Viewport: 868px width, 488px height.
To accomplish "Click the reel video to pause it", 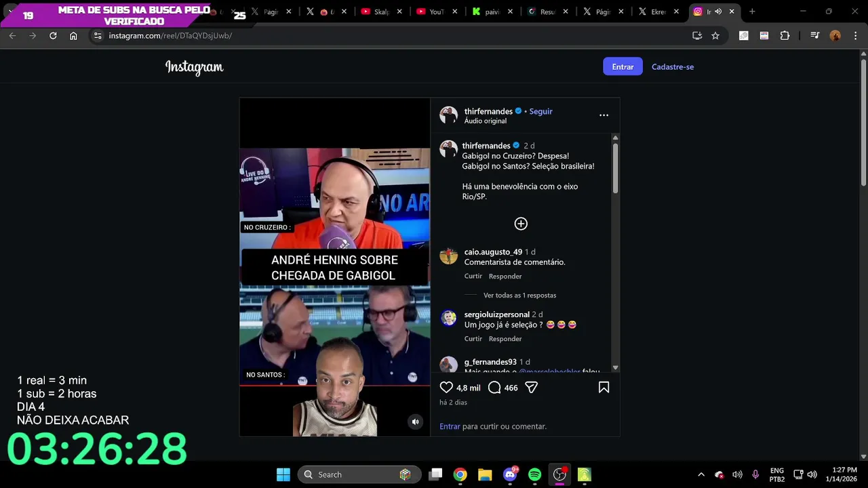I will tap(334, 267).
